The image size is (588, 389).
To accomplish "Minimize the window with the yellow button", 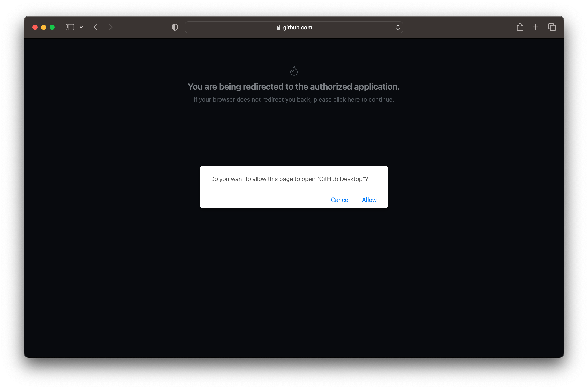I will click(44, 27).
